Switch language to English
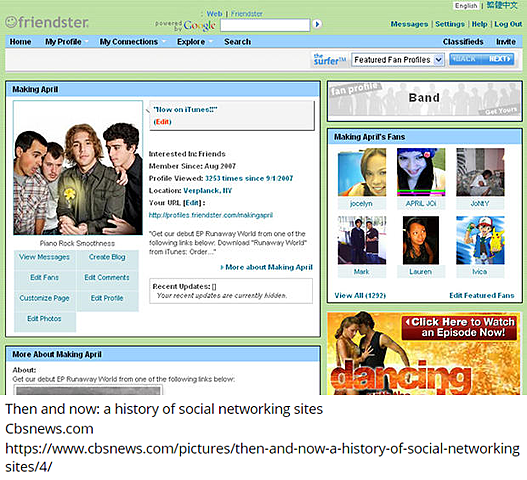Image resolution: width=527 pixels, height=480 pixels. (x=466, y=6)
